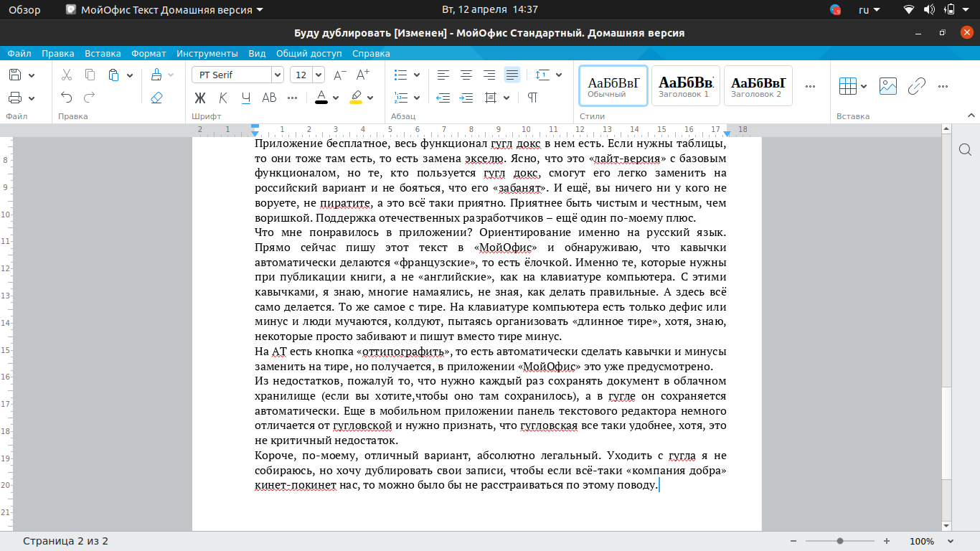
Task: Paste with the clipboard icon
Action: [x=113, y=75]
